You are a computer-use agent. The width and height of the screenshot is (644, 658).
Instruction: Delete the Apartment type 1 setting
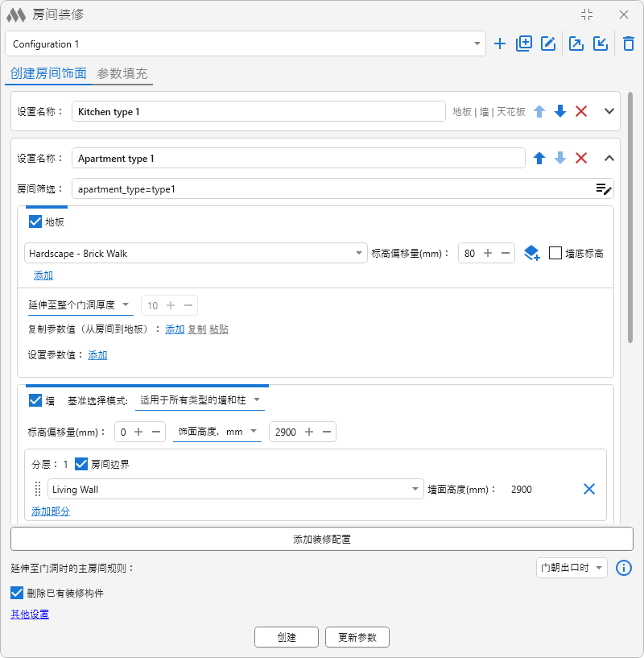point(581,158)
